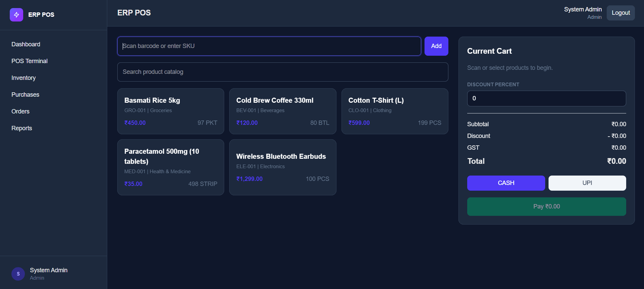Click the ERP POS brand name in sidebar

[41, 15]
